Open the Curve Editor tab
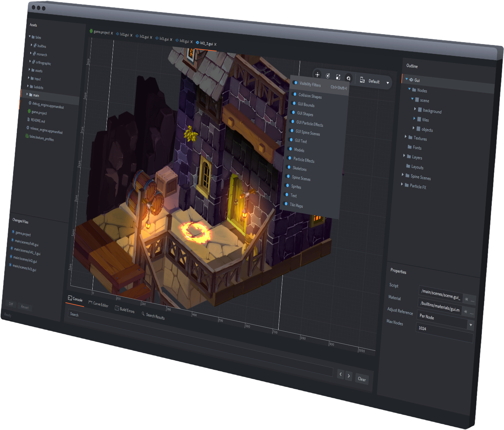 99,304
